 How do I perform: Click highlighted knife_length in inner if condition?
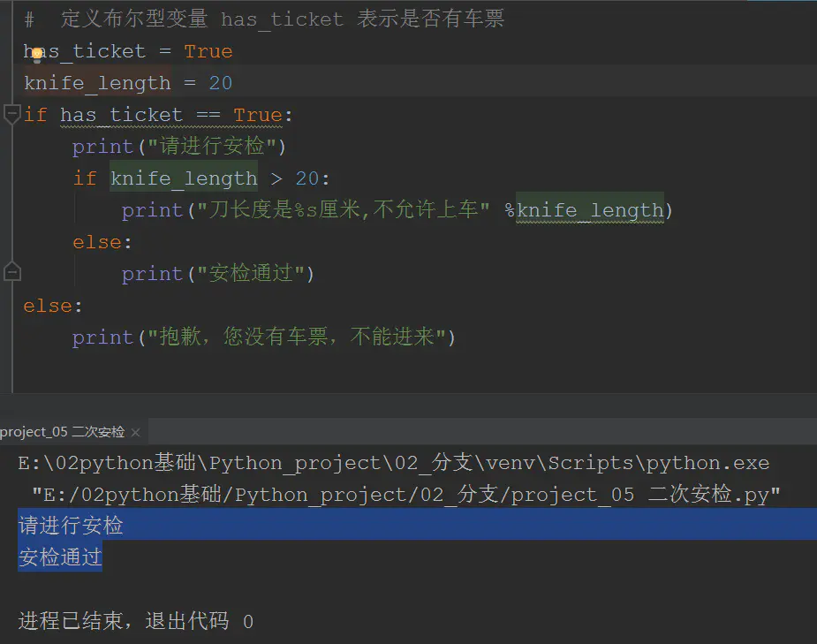(x=184, y=178)
